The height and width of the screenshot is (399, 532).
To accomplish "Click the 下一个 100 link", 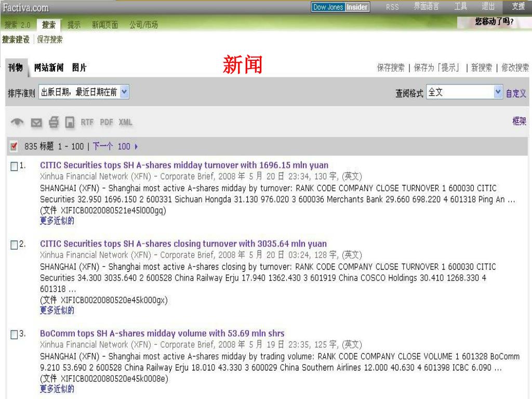I will (111, 147).
